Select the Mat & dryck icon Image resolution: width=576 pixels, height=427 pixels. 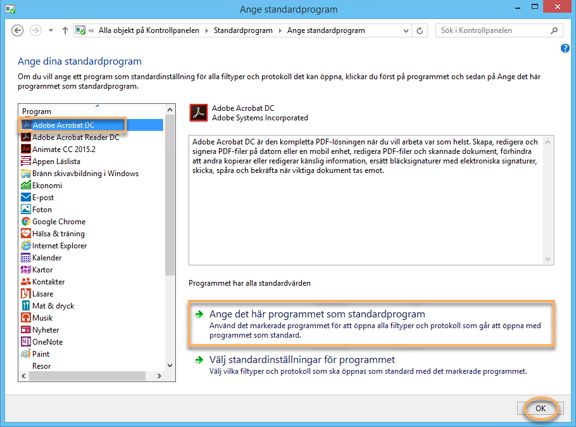pyautogui.click(x=26, y=306)
